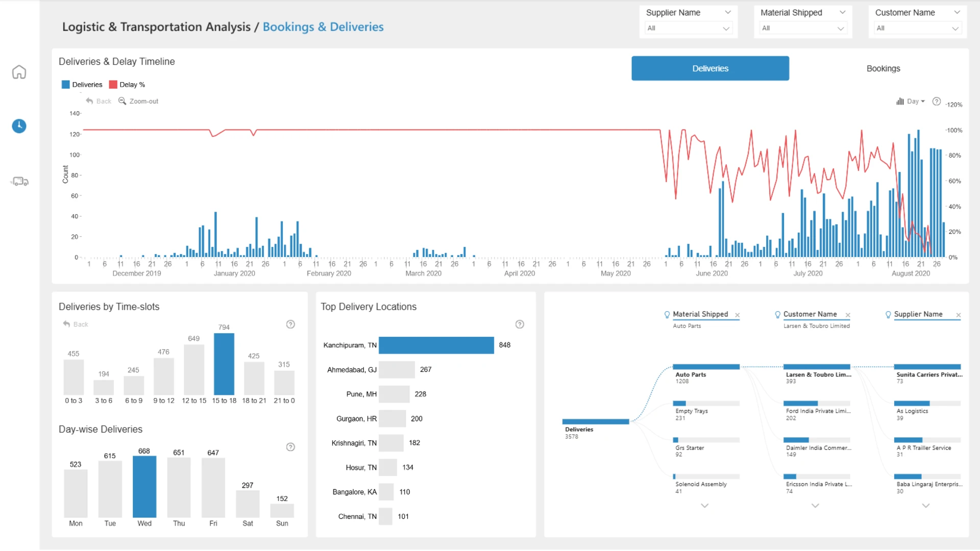Select the 12 to 15 time-slot bar
The width and height of the screenshot is (980, 551).
[194, 370]
